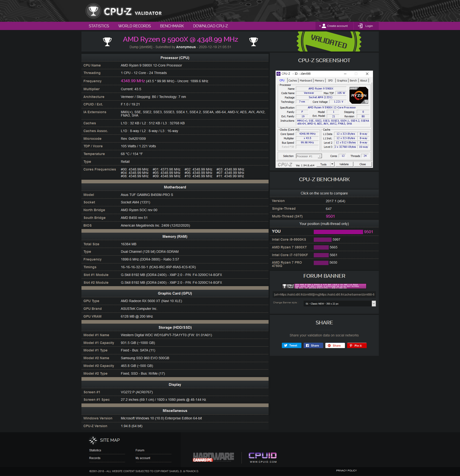The width and height of the screenshot is (460, 476).
Task: Click the Close button in CPU-Z screenshot
Action: pyautogui.click(x=362, y=164)
